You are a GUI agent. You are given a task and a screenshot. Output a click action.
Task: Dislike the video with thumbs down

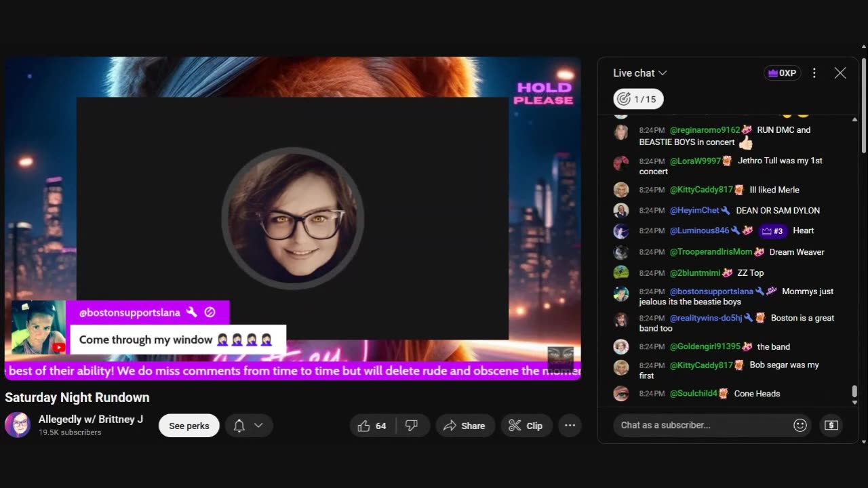(x=411, y=426)
